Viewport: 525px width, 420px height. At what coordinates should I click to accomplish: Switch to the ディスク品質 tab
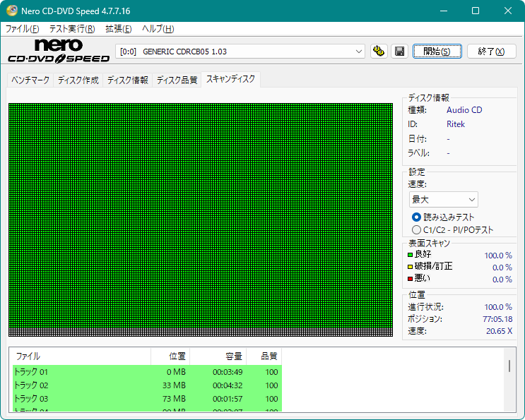click(x=177, y=80)
